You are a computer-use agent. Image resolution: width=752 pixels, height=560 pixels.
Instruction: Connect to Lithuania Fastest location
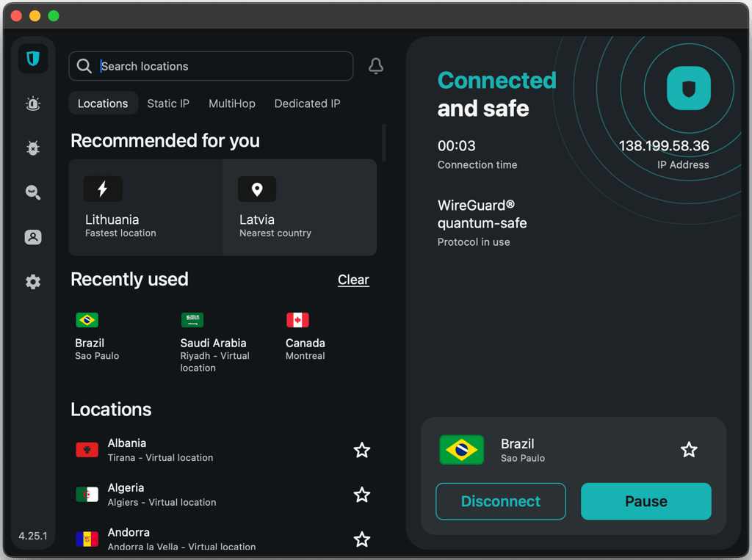[145, 207]
